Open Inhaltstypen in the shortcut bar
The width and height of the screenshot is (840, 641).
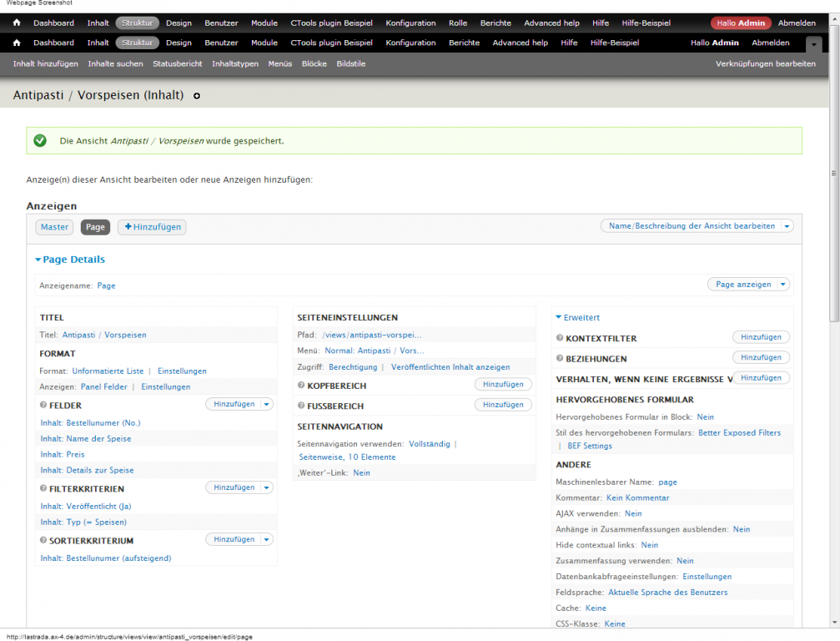(x=234, y=63)
